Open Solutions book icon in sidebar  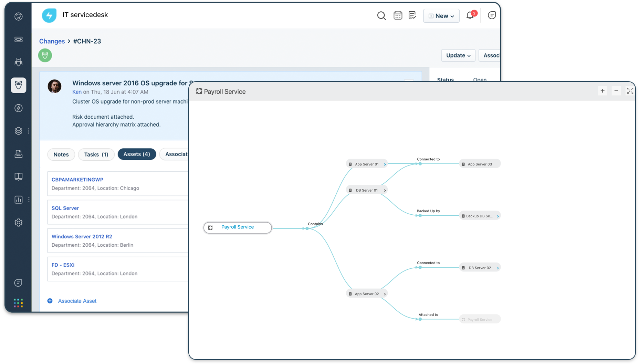(19, 176)
